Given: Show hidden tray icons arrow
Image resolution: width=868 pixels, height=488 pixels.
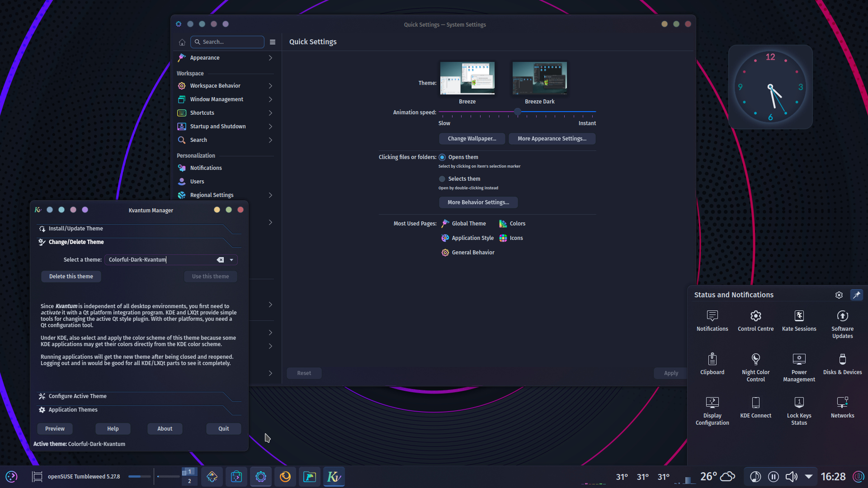Looking at the screenshot, I should [809, 477].
